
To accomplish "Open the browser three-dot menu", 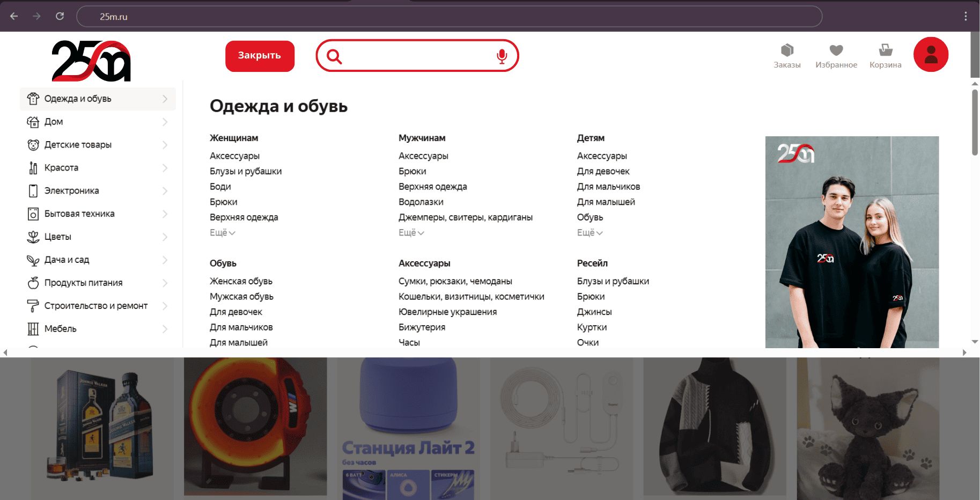I will [x=966, y=16].
